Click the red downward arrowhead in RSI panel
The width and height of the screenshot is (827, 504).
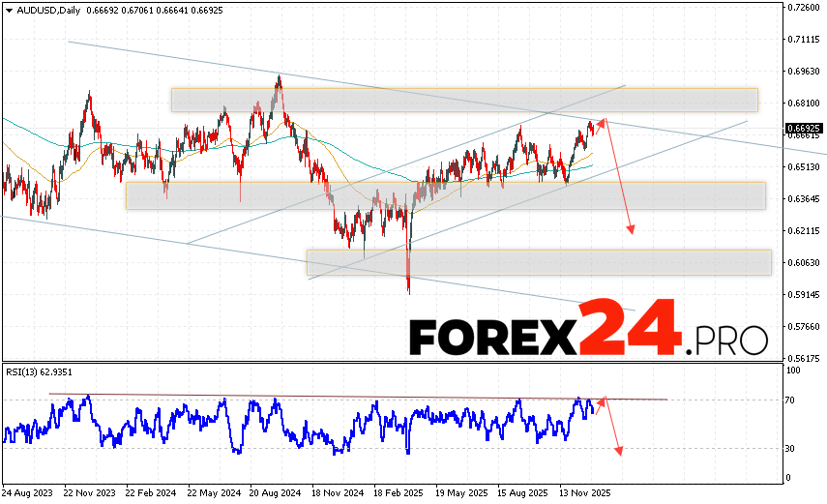tap(618, 450)
